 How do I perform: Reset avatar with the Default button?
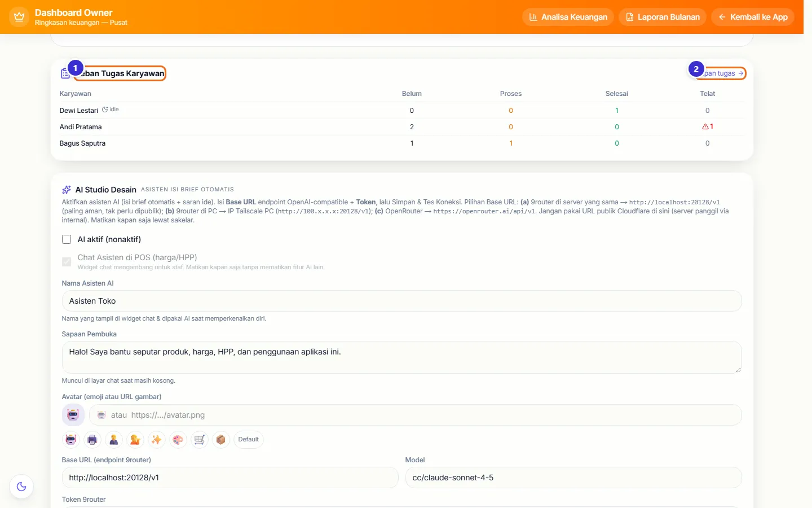pos(248,440)
